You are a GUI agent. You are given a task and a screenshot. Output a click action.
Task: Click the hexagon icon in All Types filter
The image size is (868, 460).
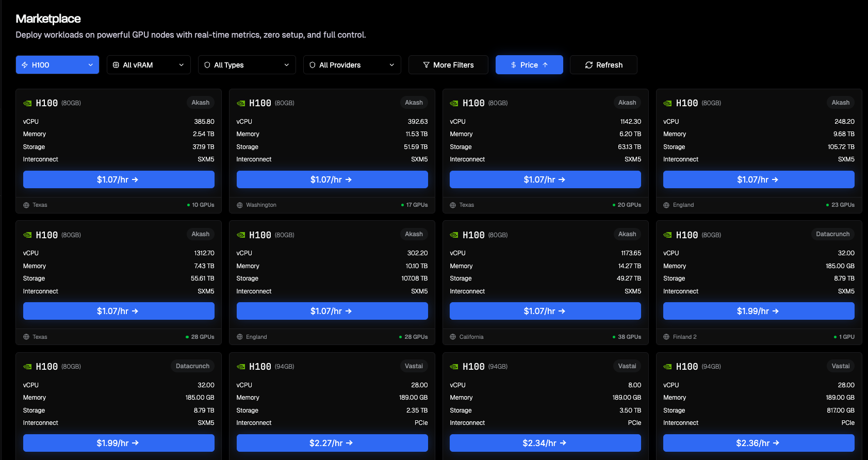point(207,65)
